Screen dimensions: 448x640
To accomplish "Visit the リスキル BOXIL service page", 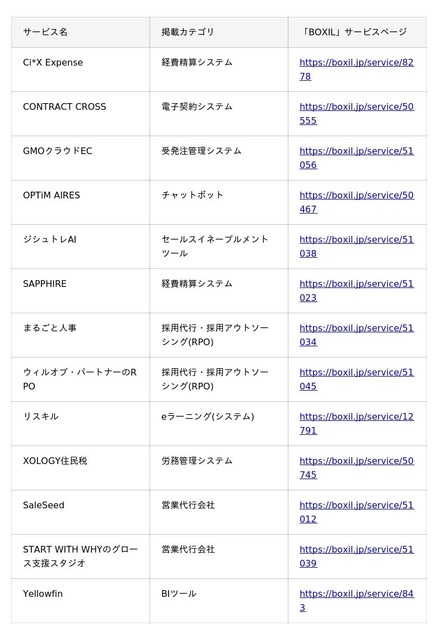I will pos(356,424).
